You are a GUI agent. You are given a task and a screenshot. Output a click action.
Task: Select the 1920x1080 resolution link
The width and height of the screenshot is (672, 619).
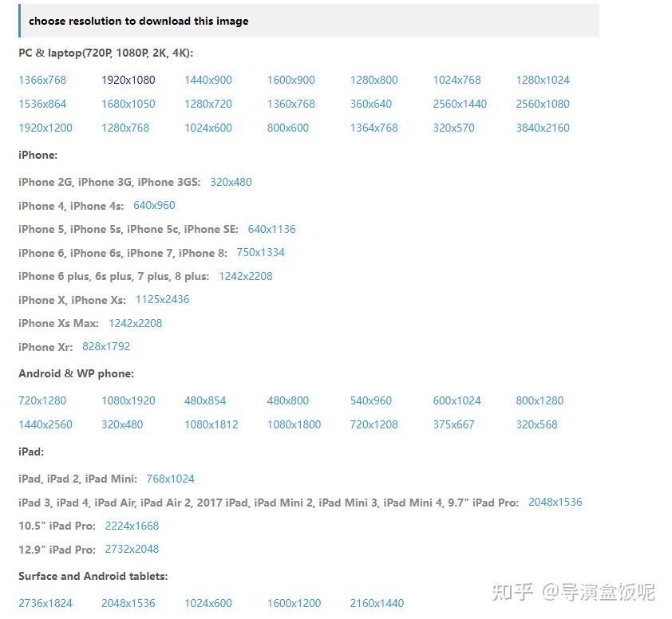[128, 80]
